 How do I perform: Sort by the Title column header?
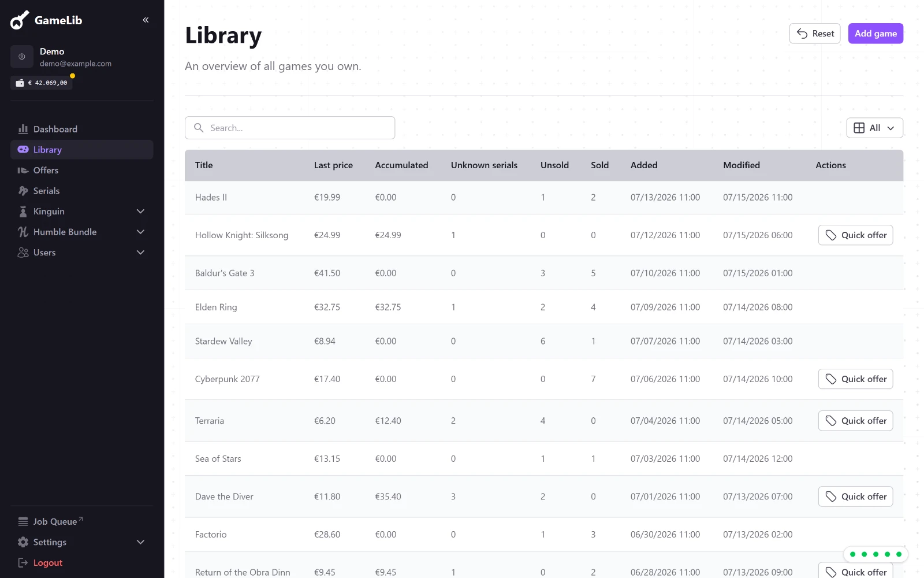(x=204, y=165)
